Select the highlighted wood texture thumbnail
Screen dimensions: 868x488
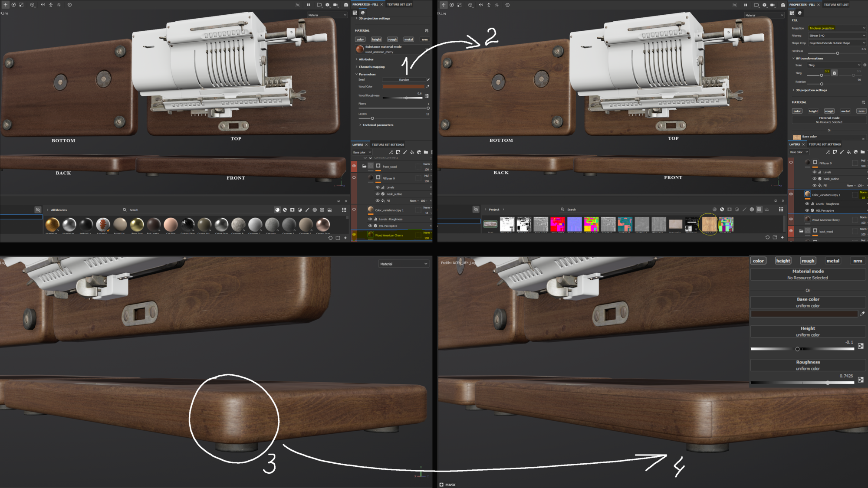pos(709,224)
